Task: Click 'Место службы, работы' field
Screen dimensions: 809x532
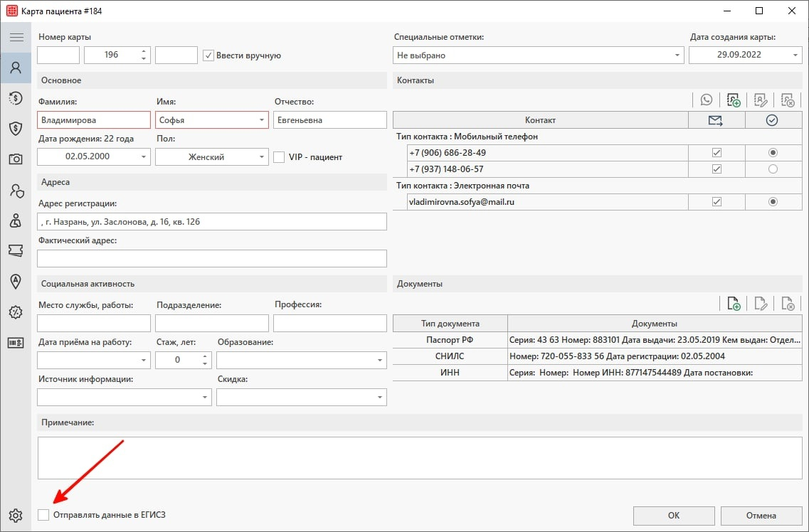Action: (x=94, y=323)
